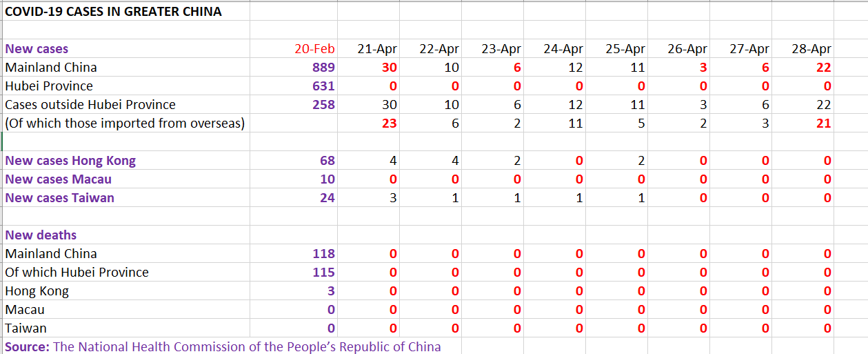Screen dimensions: 868x354
Task: Select Hong Kong new cases value 68
Action: click(x=327, y=161)
